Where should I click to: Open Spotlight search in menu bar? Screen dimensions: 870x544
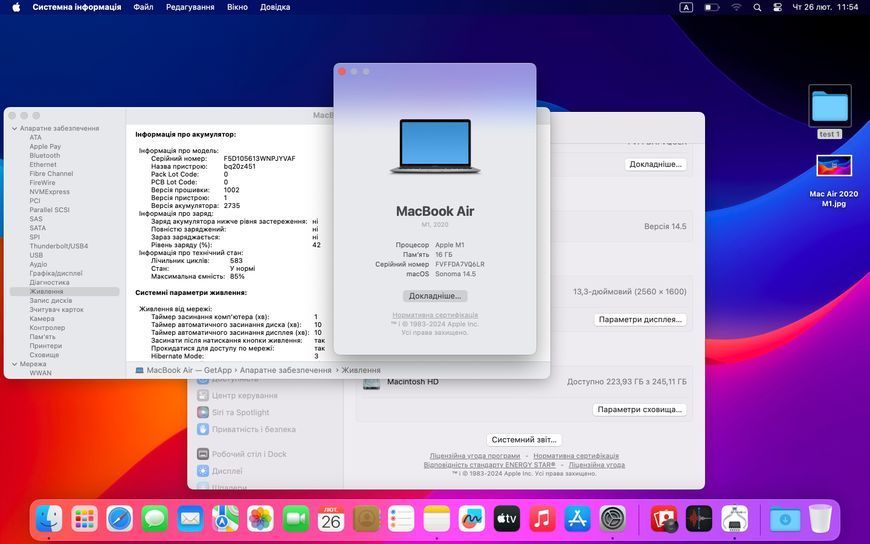pyautogui.click(x=757, y=7)
